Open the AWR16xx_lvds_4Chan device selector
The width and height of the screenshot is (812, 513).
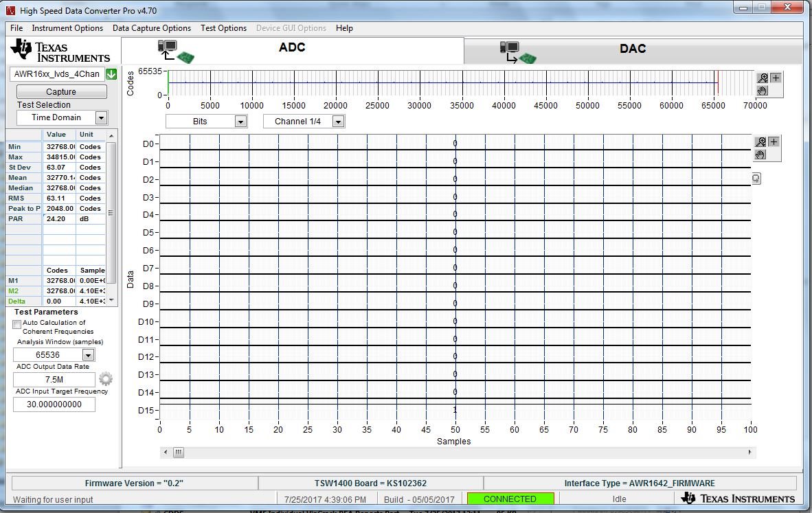[57, 74]
